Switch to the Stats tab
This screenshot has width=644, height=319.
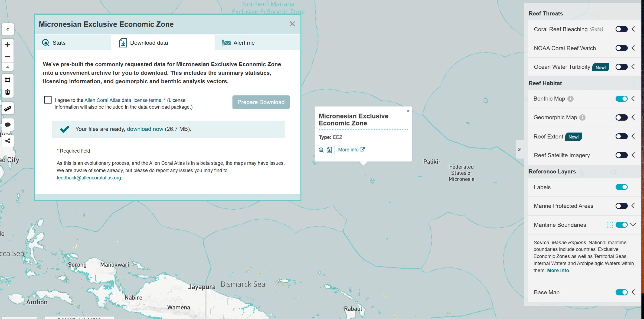73,43
